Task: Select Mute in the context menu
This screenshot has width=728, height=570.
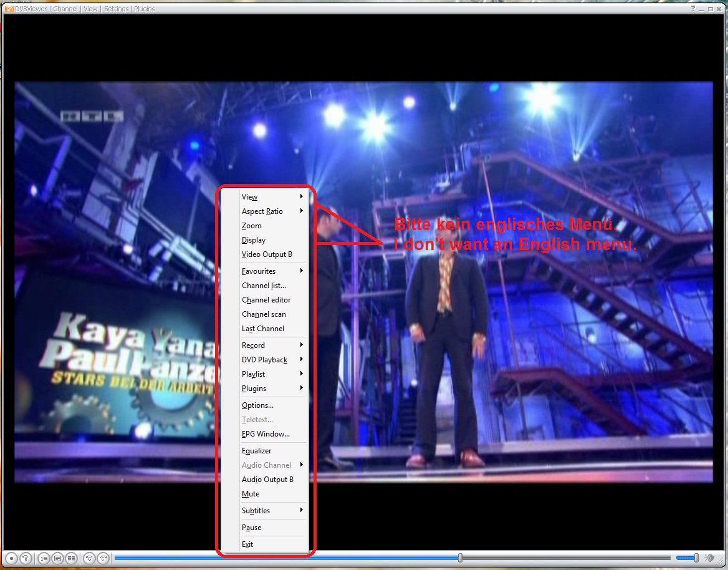Action: pos(251,494)
